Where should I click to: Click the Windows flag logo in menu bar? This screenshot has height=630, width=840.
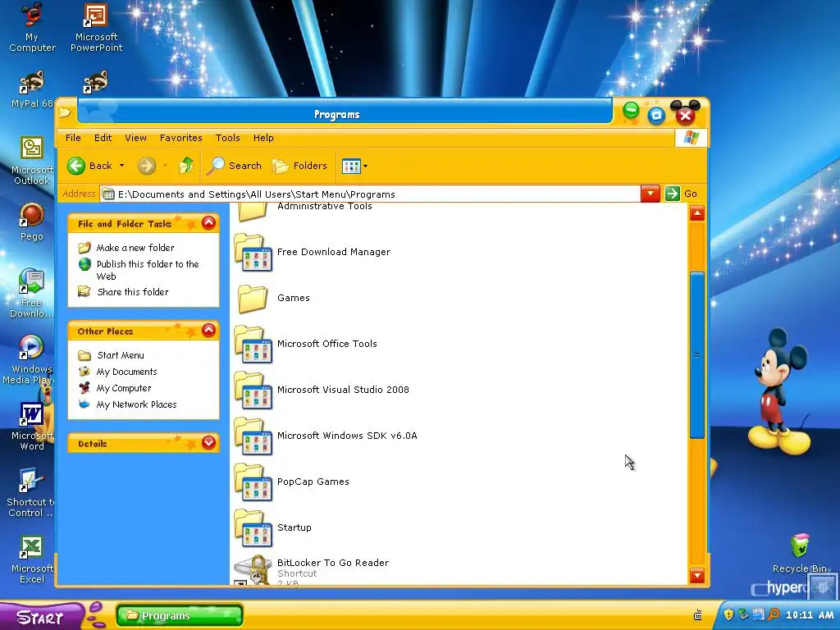coord(691,138)
